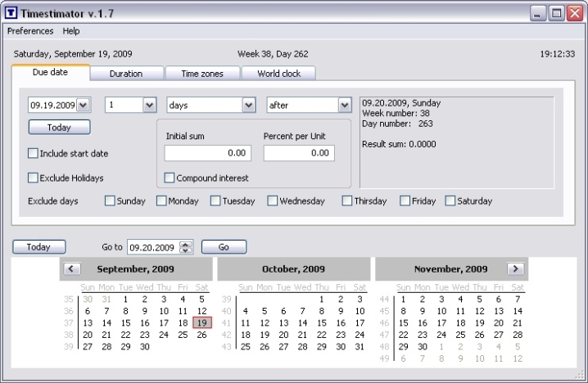This screenshot has height=383, width=588.
Task: Switch to the Time zones tab
Action: (202, 74)
